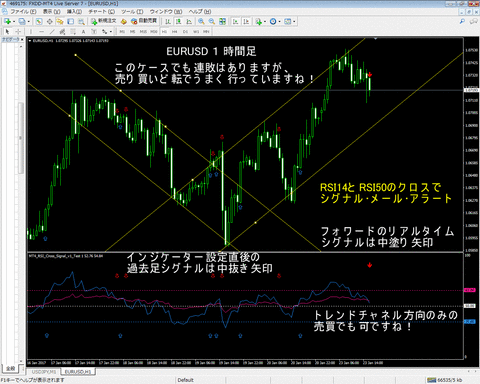Viewport: 480px width, 384px height.
Task: Switch to the USDJPY,H1 chart tab
Action: click(44, 371)
